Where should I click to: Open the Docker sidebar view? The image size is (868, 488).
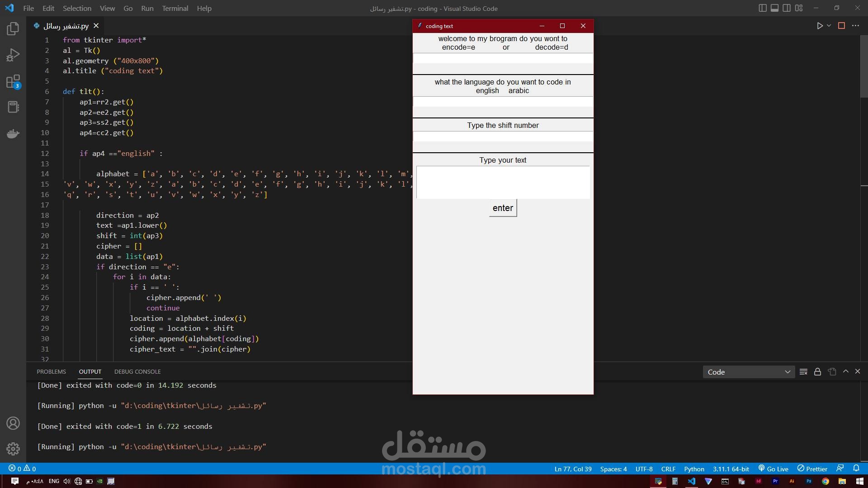coord(13,133)
